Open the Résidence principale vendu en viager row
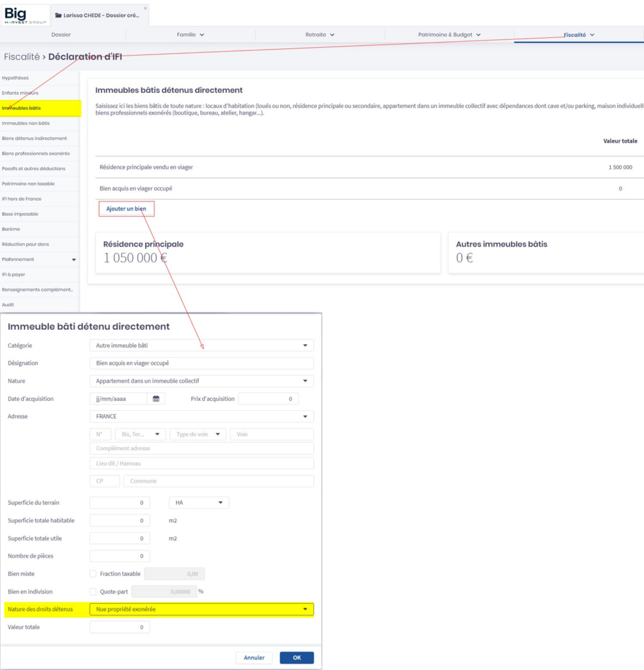 (146, 167)
